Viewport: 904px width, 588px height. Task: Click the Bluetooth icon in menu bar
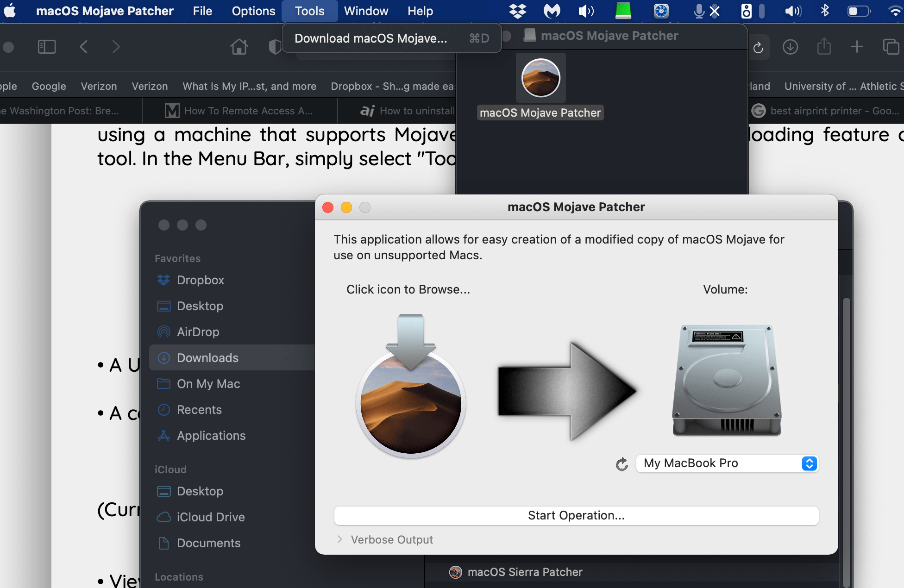[x=825, y=11]
